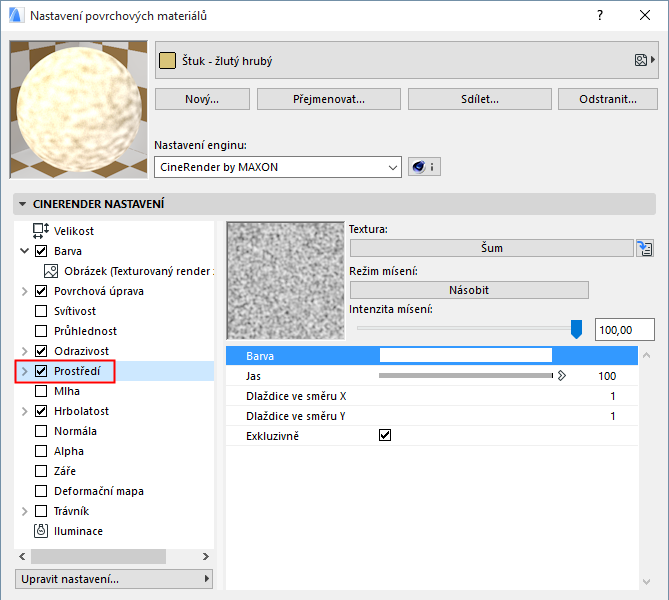
Task: Click the noise texture preview thumbnail
Action: 285,280
